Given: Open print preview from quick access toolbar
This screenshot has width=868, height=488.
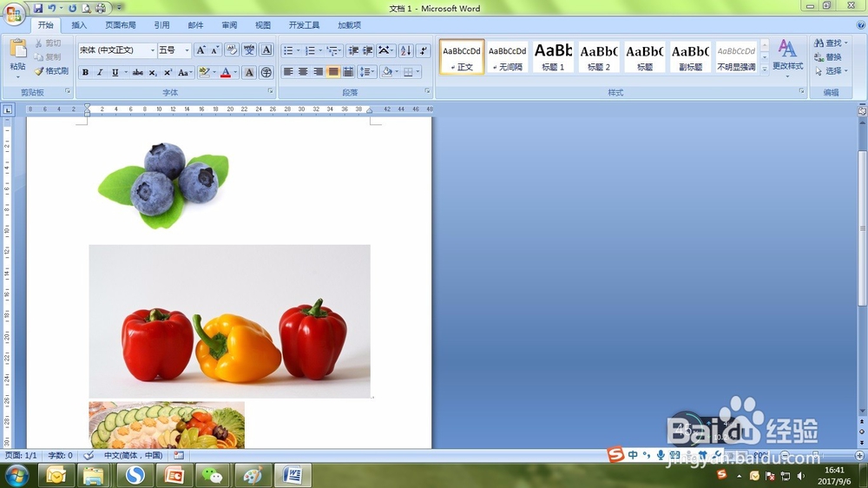Looking at the screenshot, I should point(86,9).
